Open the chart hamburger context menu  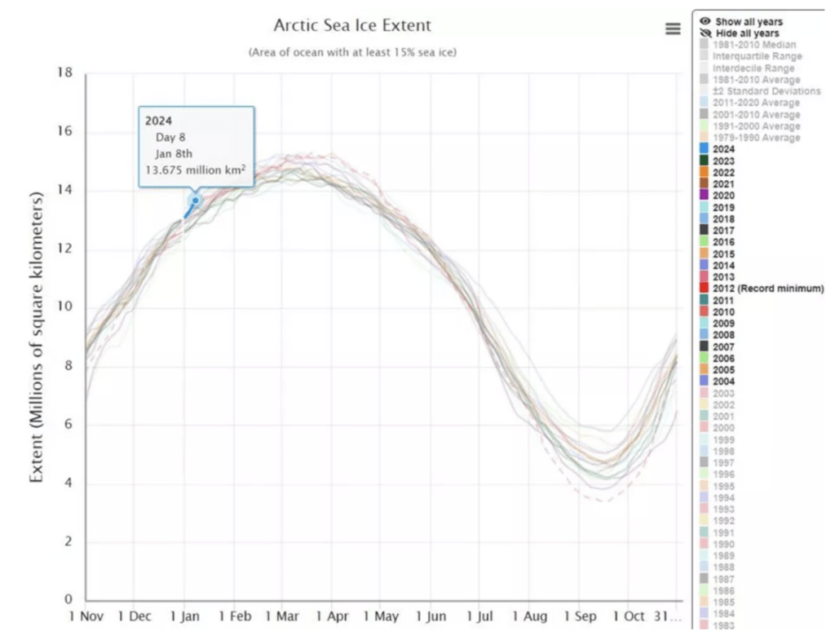[x=673, y=29]
